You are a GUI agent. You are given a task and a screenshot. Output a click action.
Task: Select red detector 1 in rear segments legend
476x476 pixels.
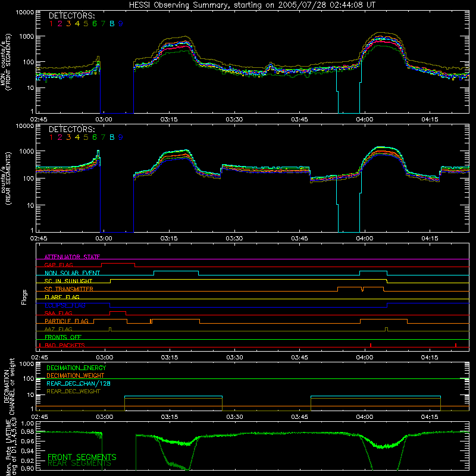[51, 137]
